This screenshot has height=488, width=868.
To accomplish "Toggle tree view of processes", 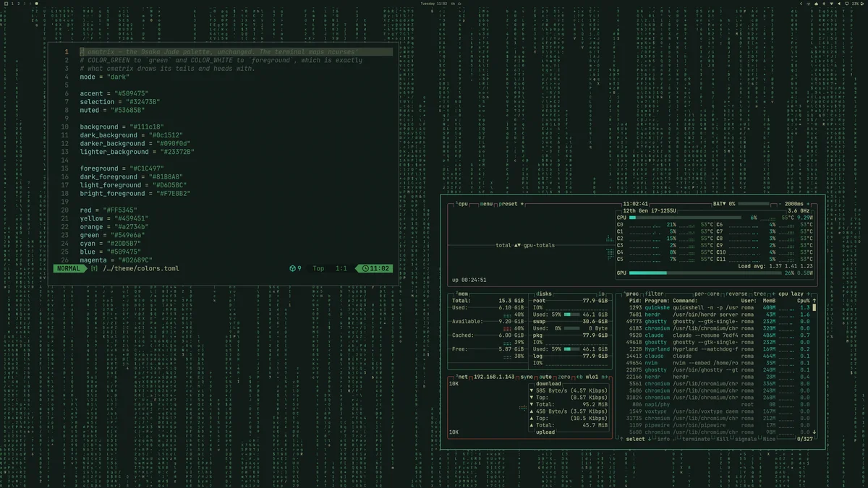I will 762,294.
